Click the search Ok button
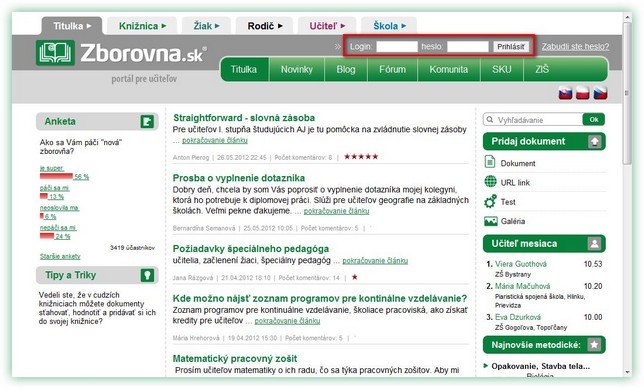This screenshot has height=389, width=644. click(x=594, y=120)
